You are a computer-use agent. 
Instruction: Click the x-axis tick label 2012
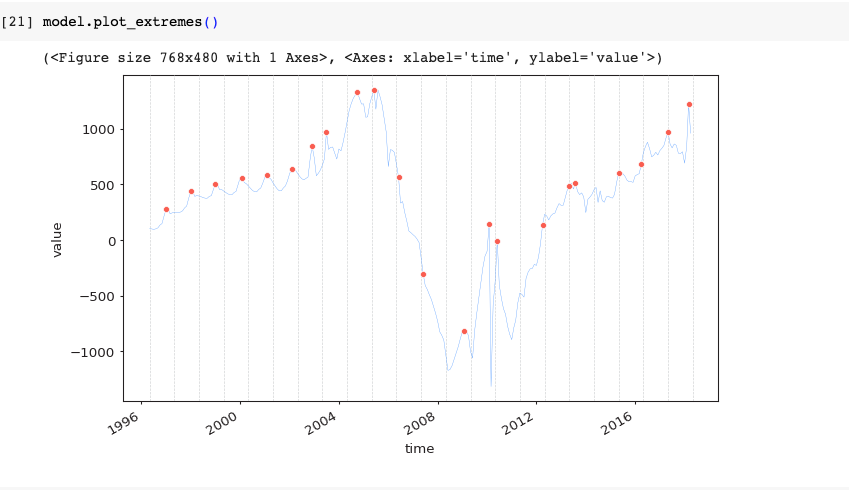[519, 423]
